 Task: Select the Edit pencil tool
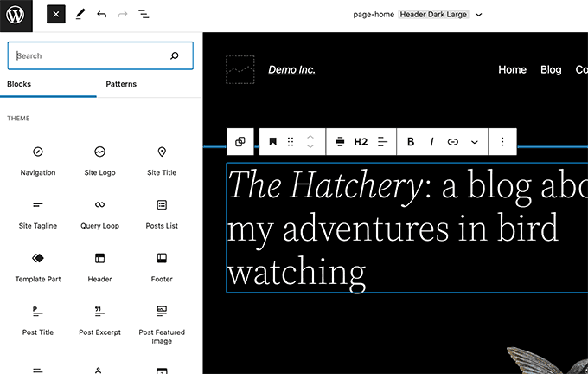click(80, 15)
